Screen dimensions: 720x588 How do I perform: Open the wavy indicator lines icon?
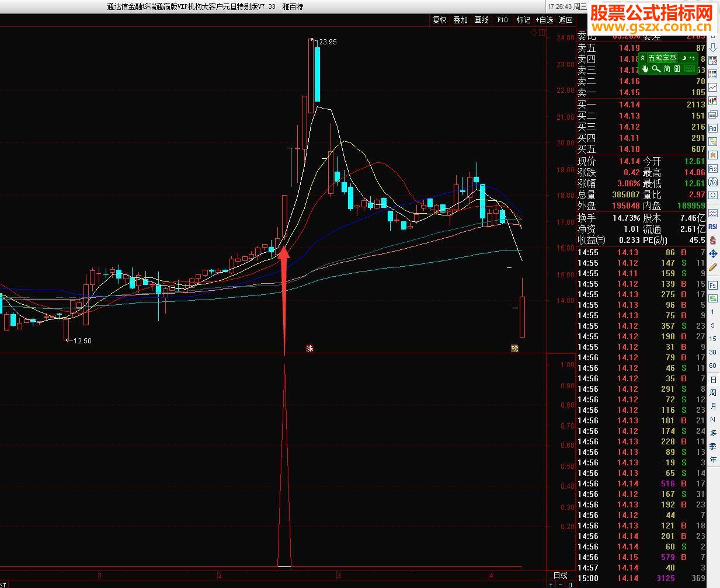click(713, 213)
